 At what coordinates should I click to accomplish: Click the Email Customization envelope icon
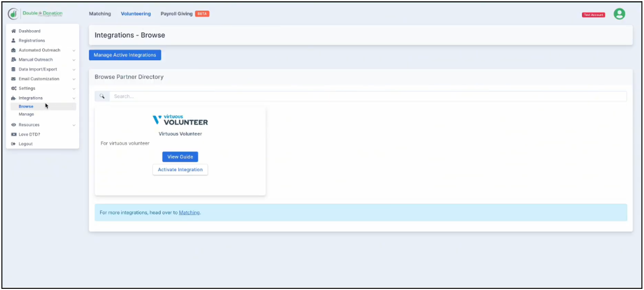(14, 79)
